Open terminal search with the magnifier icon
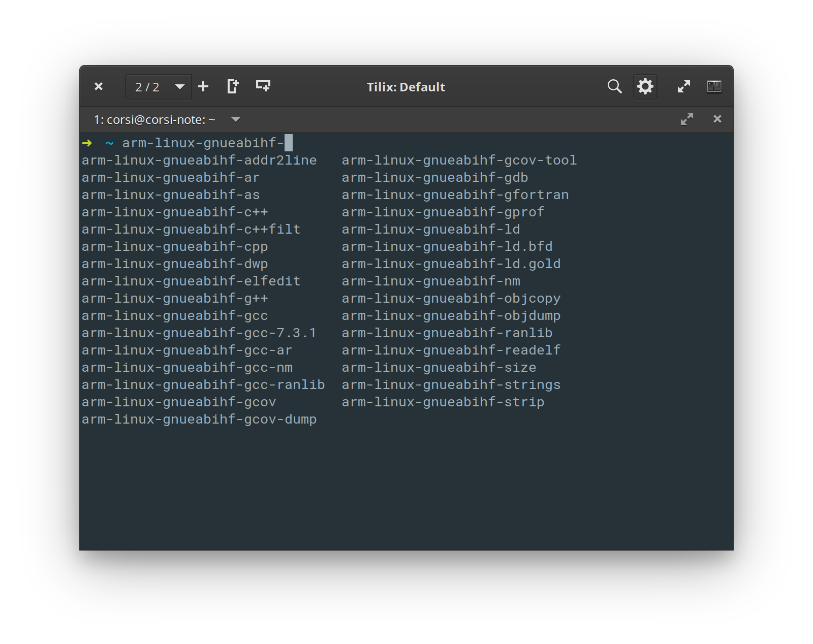Viewport: 813px width, 644px height. [x=615, y=87]
